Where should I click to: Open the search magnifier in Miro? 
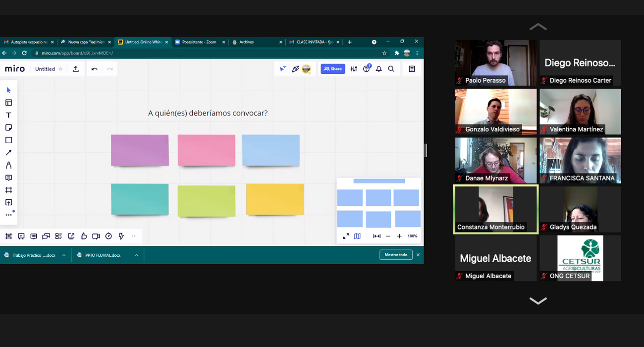[x=391, y=69]
